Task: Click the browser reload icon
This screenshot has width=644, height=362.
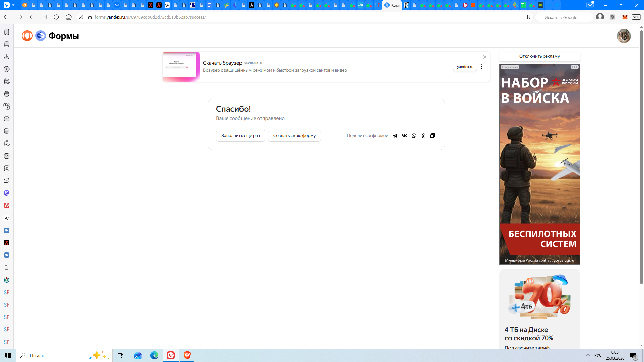Action: (x=56, y=17)
